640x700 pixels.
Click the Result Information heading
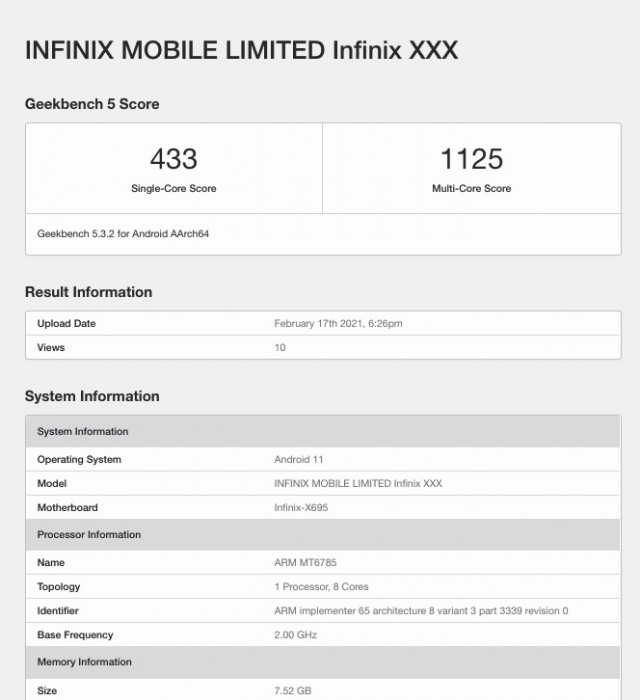[x=88, y=292]
